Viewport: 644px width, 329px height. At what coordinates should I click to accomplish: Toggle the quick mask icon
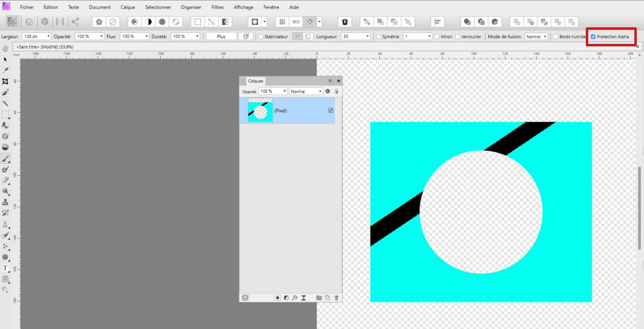pos(255,22)
